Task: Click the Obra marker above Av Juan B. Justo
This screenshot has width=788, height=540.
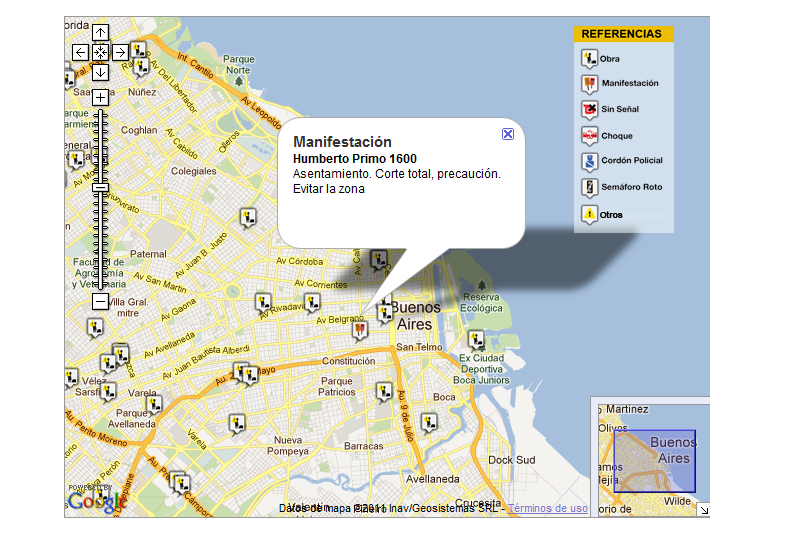Action: [248, 219]
